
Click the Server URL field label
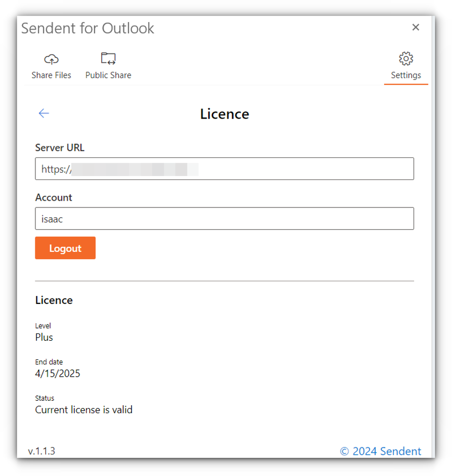(x=60, y=148)
